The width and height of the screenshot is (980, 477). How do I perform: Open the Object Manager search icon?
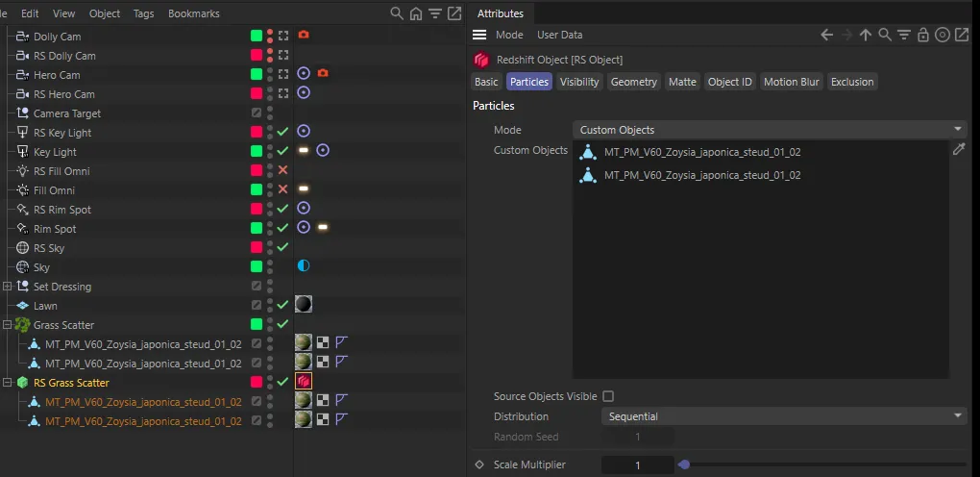click(x=396, y=13)
